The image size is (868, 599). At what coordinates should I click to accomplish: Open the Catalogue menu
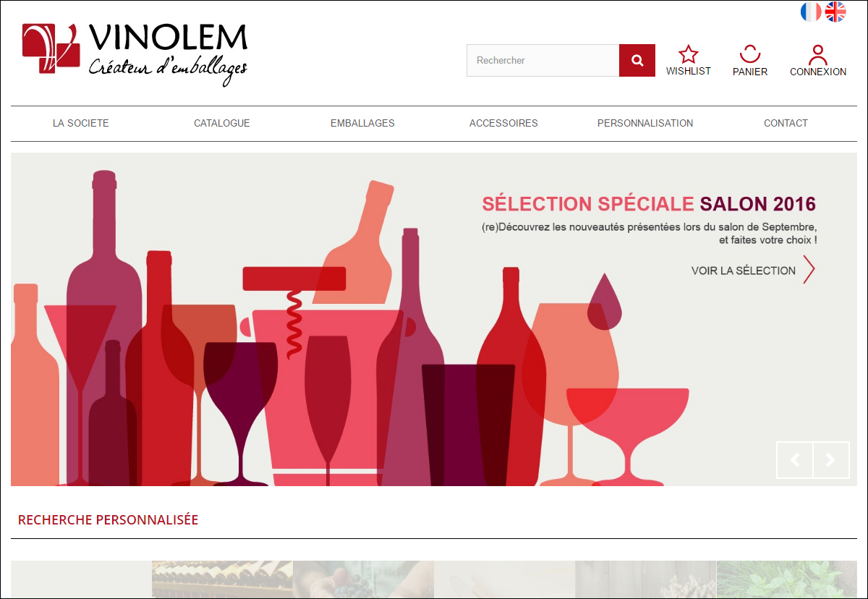(222, 123)
